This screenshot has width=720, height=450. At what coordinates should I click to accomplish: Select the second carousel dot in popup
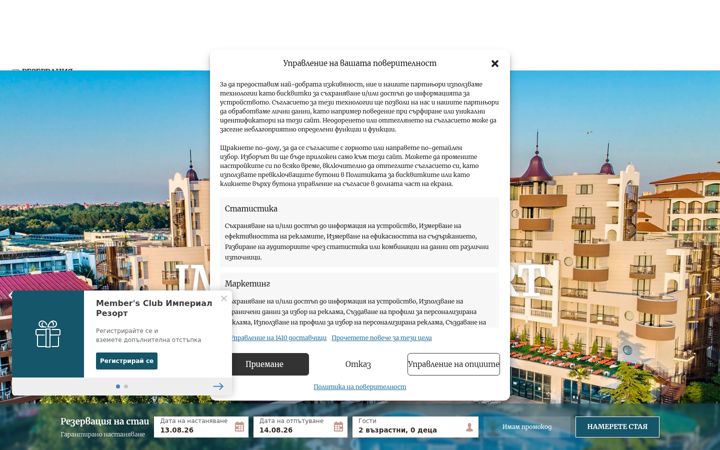pos(126,387)
